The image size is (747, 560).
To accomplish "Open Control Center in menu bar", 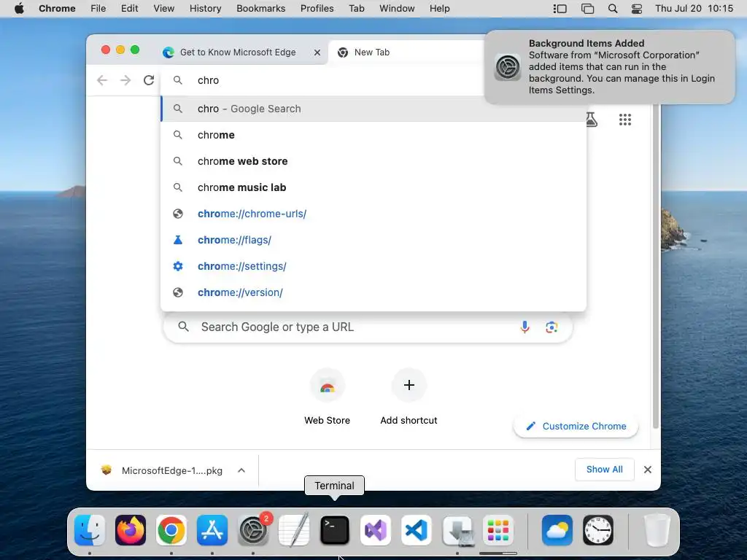I will coord(636,9).
